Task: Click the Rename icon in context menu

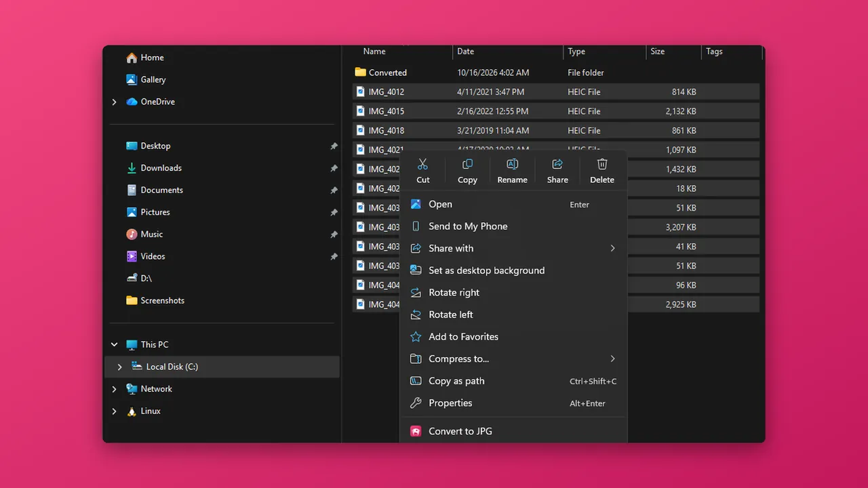Action: click(512, 164)
